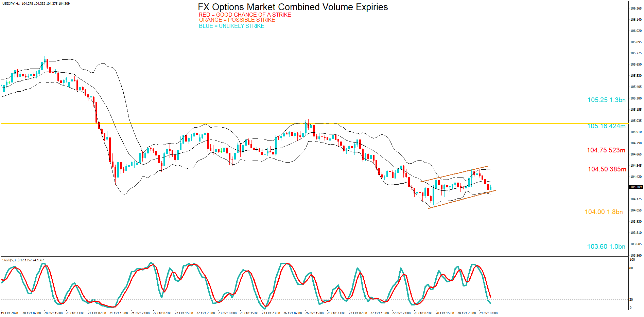This screenshot has height=317, width=644.
Task: Select the lower orange channel trendline
Action: pyautogui.click(x=462, y=199)
